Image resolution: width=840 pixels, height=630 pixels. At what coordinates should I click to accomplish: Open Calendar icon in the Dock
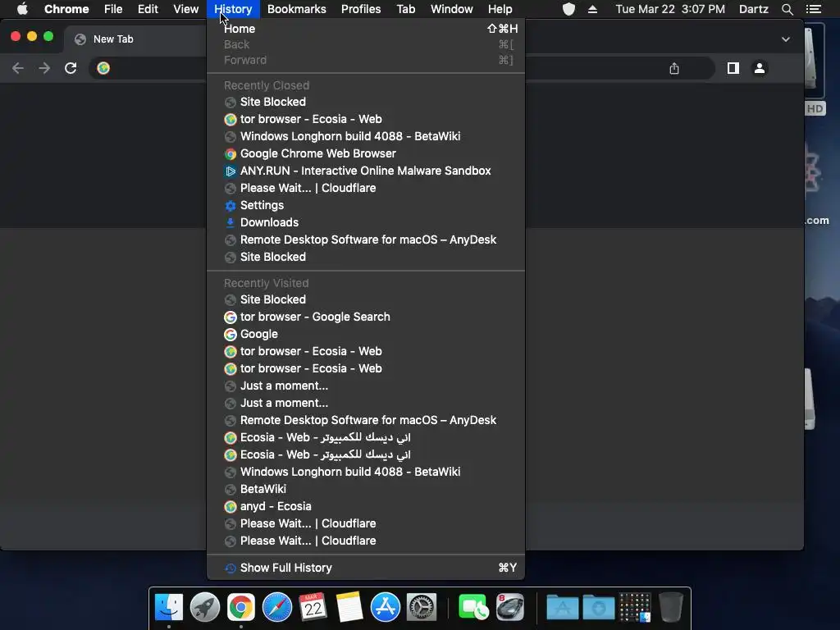(313, 607)
